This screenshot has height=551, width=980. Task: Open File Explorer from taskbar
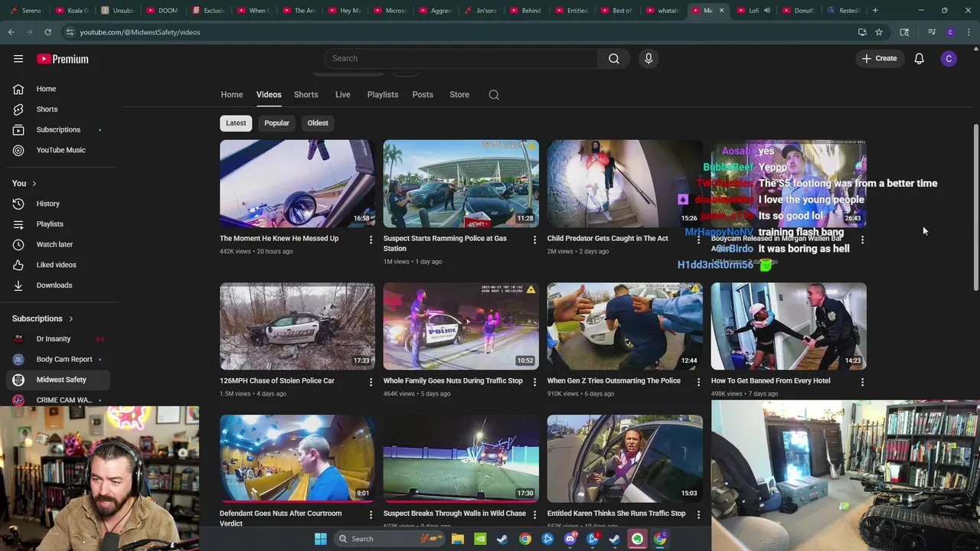458,539
